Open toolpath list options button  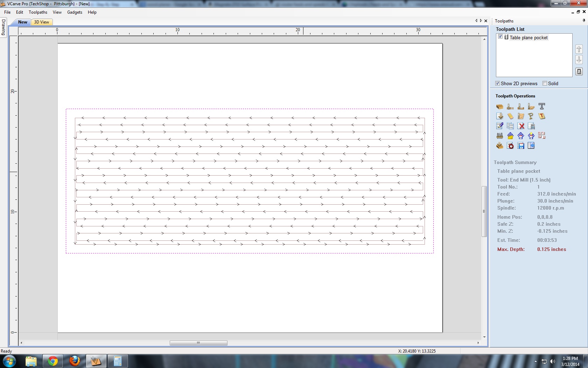click(579, 71)
